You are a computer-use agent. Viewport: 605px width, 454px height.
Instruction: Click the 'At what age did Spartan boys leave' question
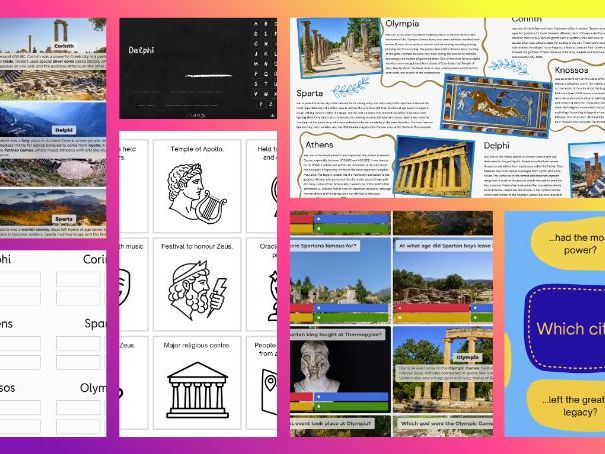pyautogui.click(x=444, y=246)
